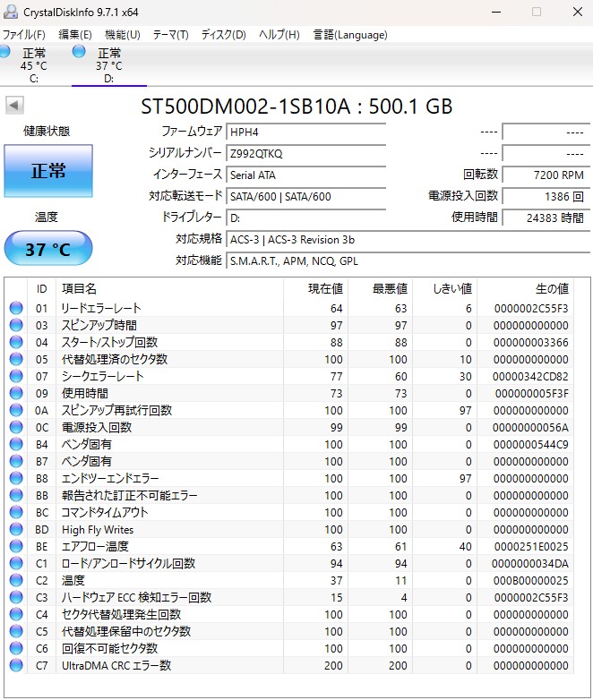Click status orb for attribute 03 スピンアップ時間
Viewport: 593px width, 700px height.
click(16, 325)
